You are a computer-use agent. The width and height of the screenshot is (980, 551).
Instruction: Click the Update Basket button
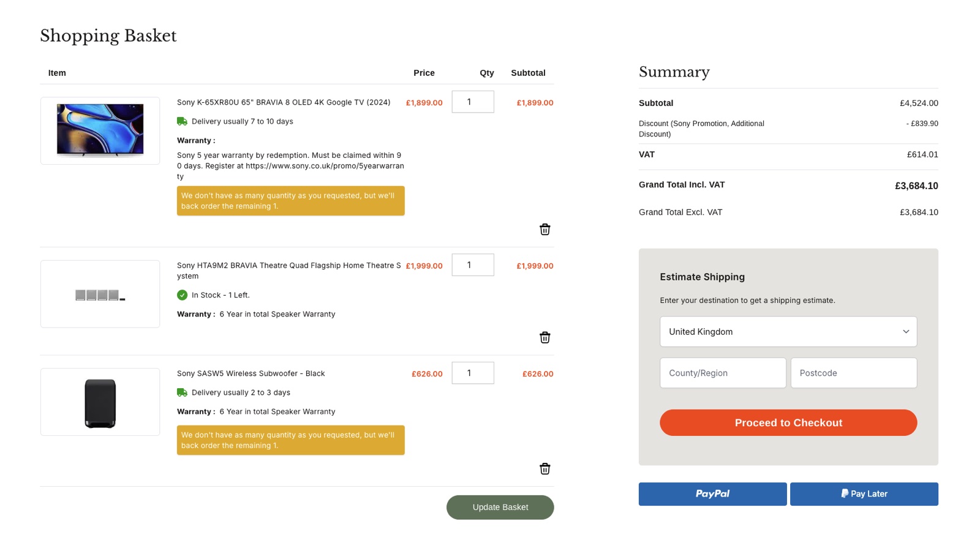(500, 508)
